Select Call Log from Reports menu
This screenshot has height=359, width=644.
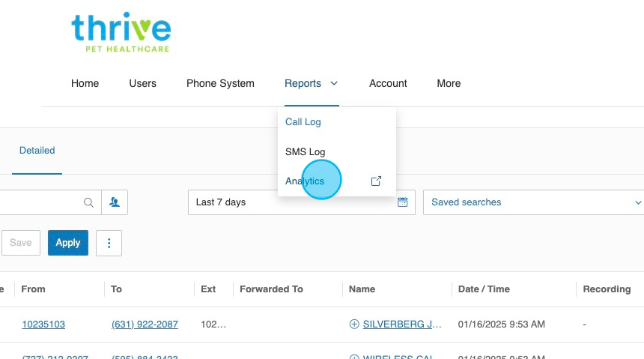coord(303,122)
